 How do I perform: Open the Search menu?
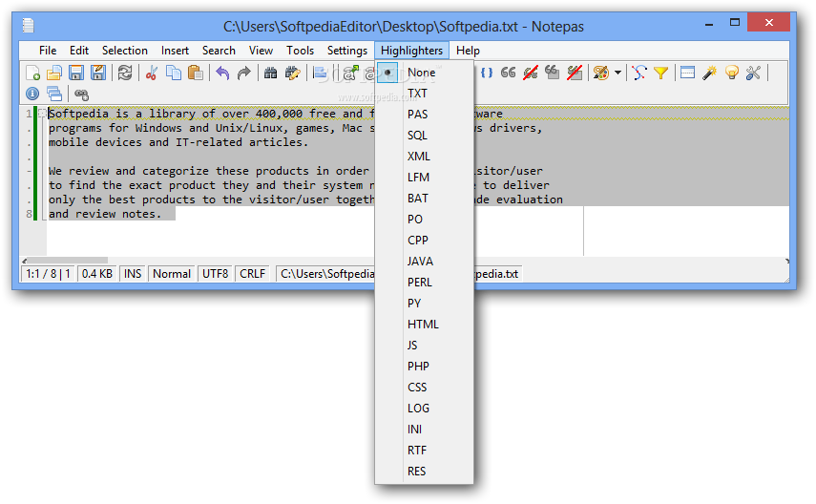pos(219,51)
